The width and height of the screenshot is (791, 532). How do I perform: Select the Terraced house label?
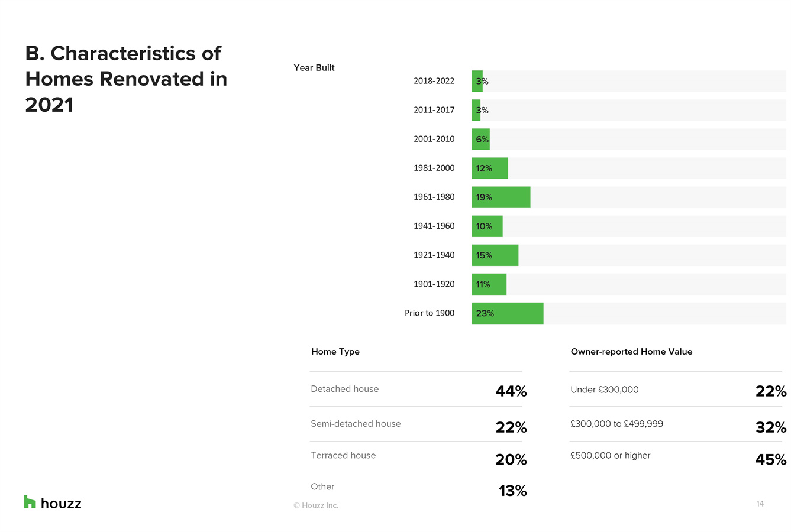(343, 455)
